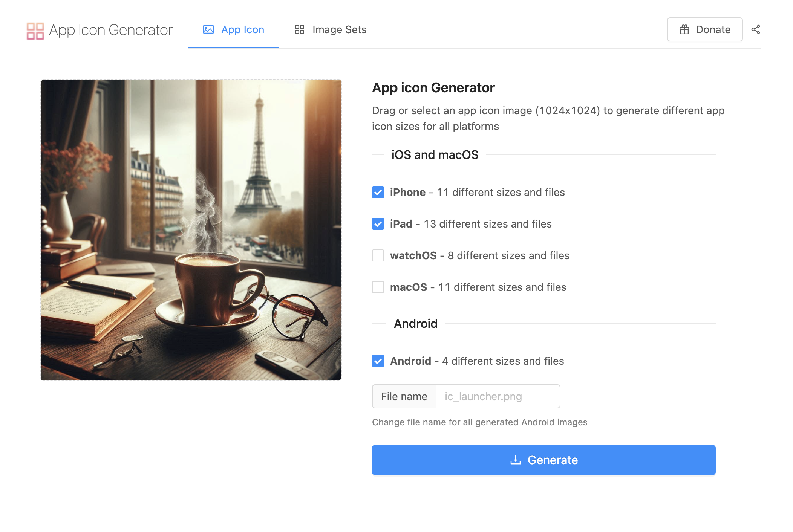The height and width of the screenshot is (532, 793).
Task: Click the picture icon in App Icon tab
Action: coord(208,29)
